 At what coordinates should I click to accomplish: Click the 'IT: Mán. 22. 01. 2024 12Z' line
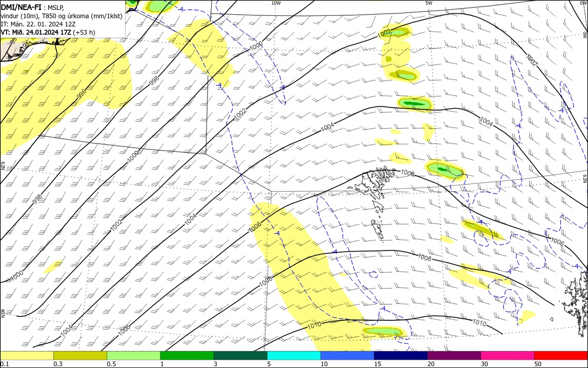pyautogui.click(x=38, y=24)
